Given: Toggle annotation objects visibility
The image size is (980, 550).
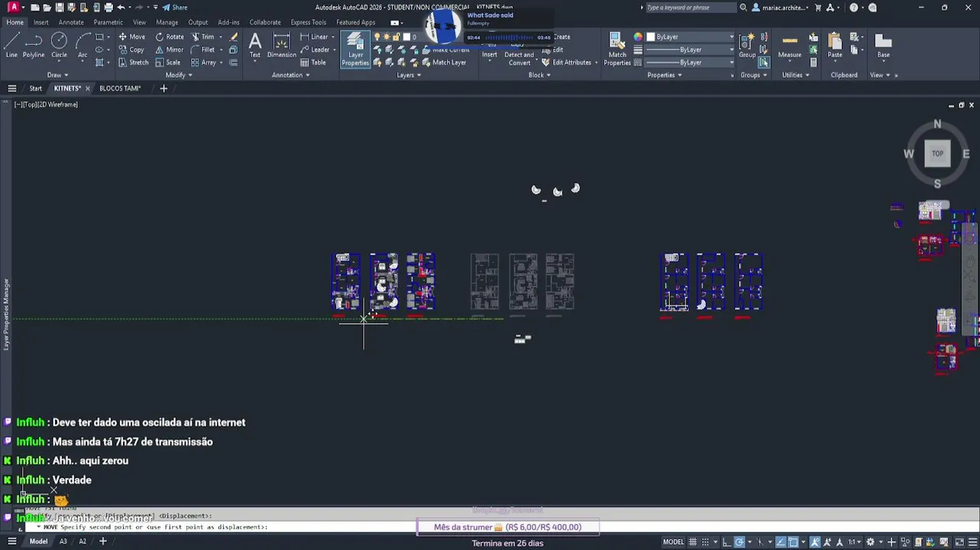Looking at the screenshot, I should pos(817,542).
